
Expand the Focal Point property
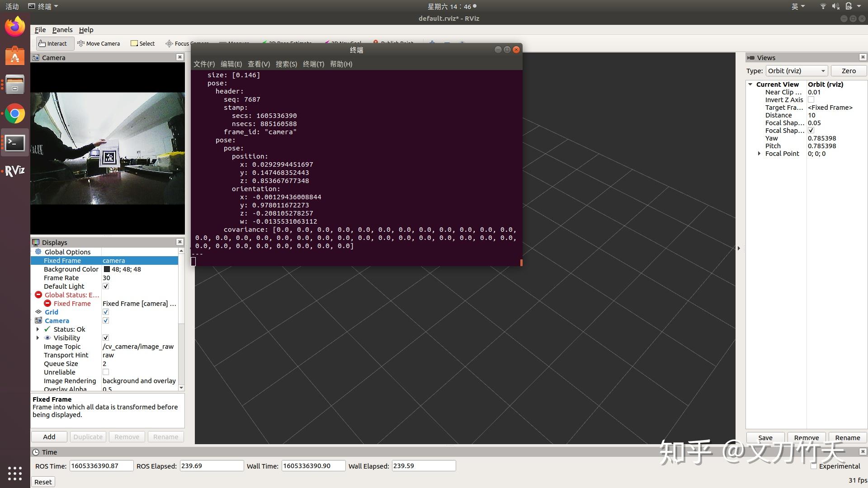pyautogui.click(x=759, y=154)
